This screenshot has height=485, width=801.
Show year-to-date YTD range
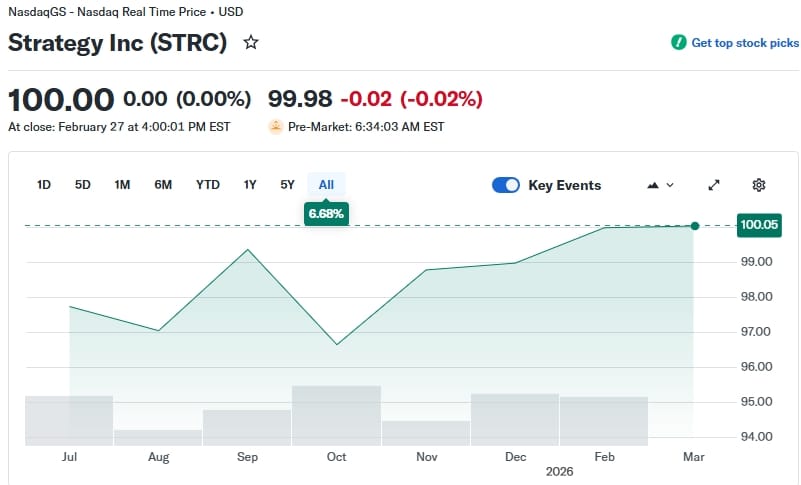207,185
